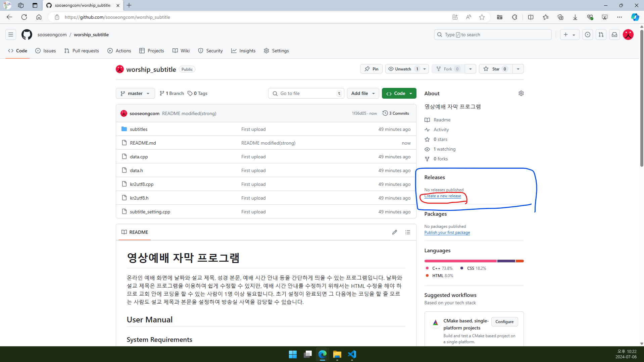Add page to favorites with star icon
Viewport: 644px width, 362px height.
pos(482,17)
